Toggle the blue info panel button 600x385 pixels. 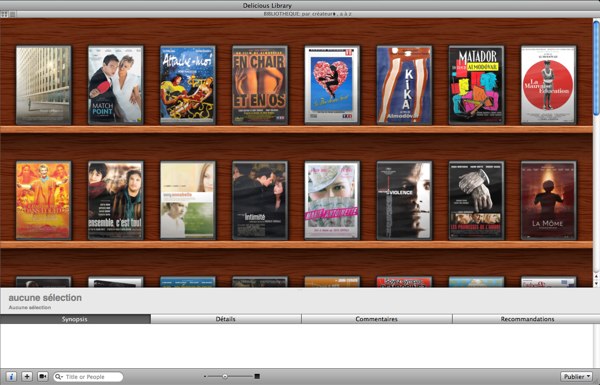point(11,377)
